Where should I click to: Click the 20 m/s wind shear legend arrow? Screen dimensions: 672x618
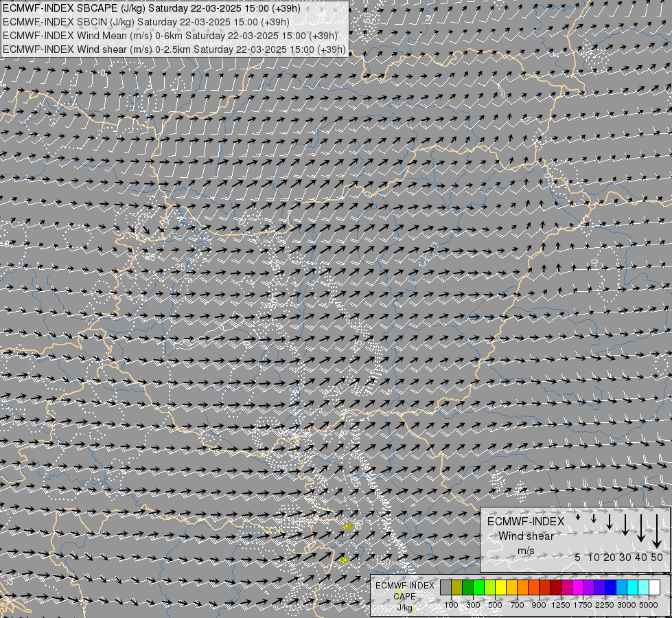[610, 521]
